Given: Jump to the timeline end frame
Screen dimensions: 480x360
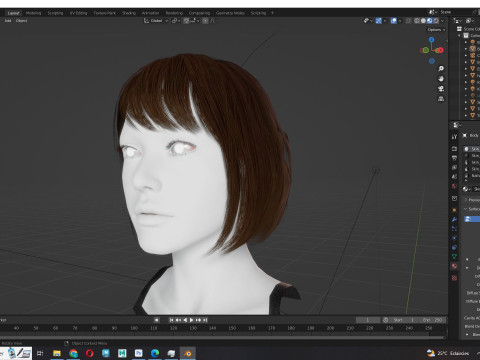Looking at the screenshot, I should pyautogui.click(x=205, y=320).
